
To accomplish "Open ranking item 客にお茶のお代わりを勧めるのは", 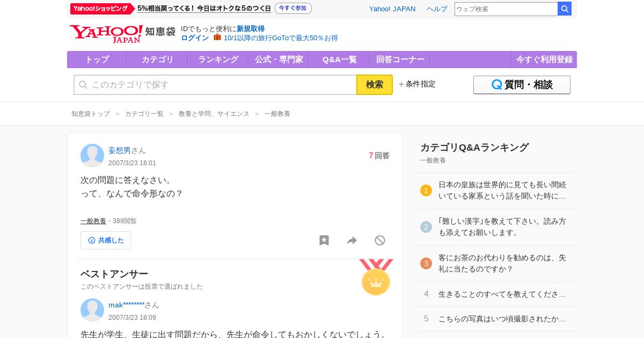I will (x=502, y=263).
